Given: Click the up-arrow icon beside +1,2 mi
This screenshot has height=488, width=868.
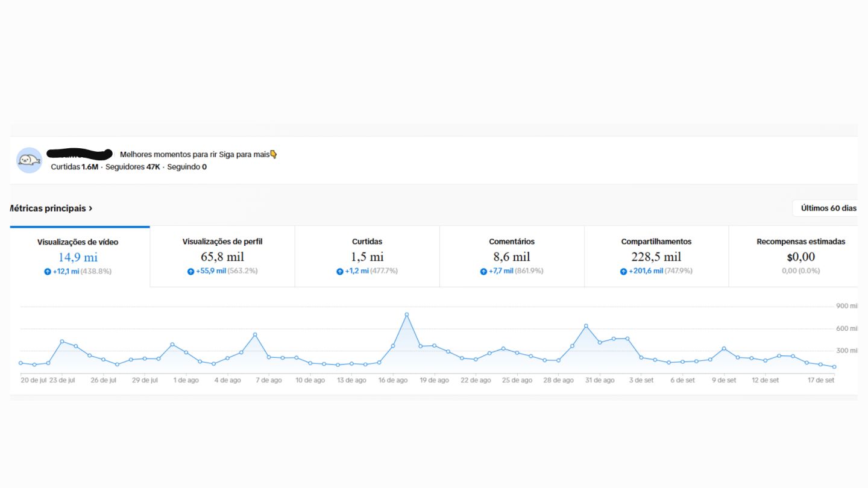Looking at the screenshot, I should (x=340, y=272).
